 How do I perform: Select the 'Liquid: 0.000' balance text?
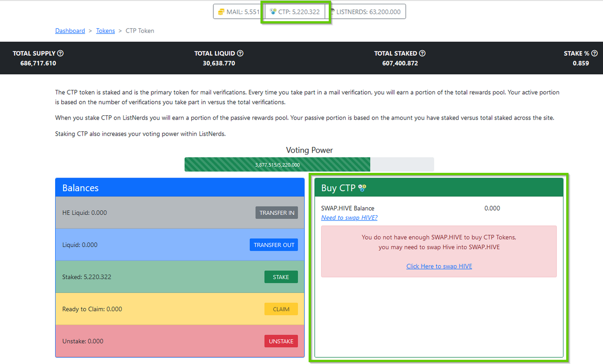tap(80, 245)
